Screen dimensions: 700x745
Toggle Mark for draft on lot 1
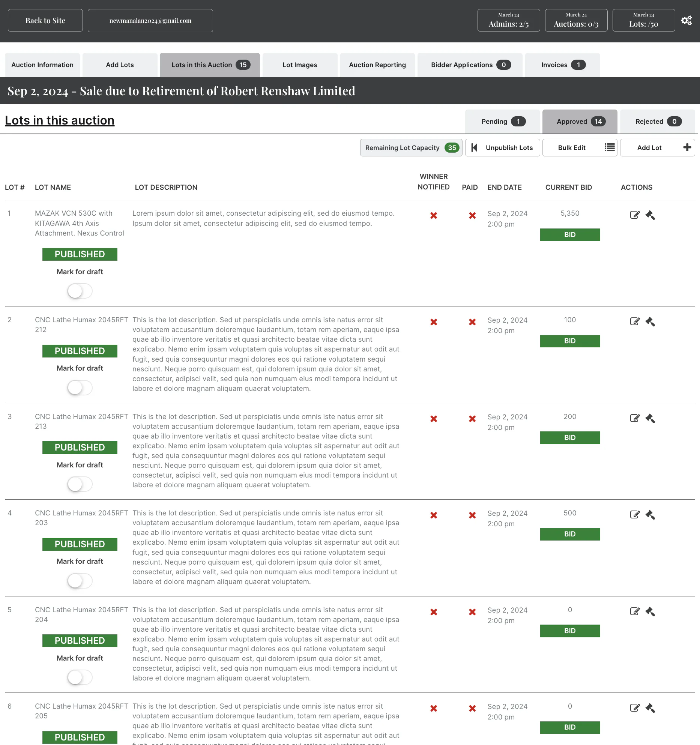click(80, 291)
